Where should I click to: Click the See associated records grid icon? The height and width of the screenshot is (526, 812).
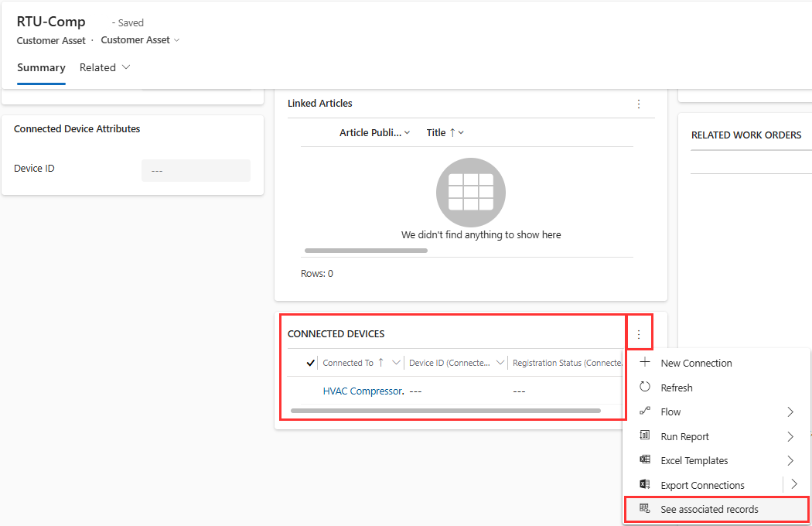click(x=645, y=509)
